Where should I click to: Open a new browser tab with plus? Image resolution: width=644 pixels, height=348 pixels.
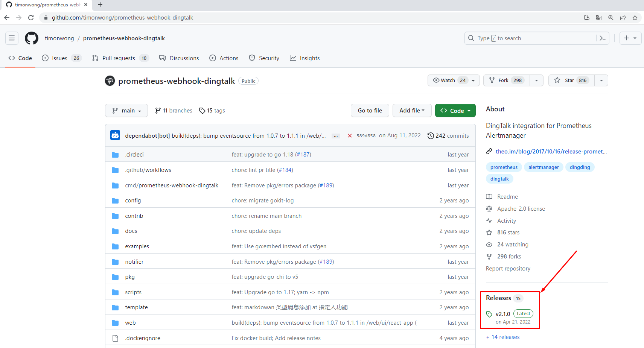(x=100, y=5)
